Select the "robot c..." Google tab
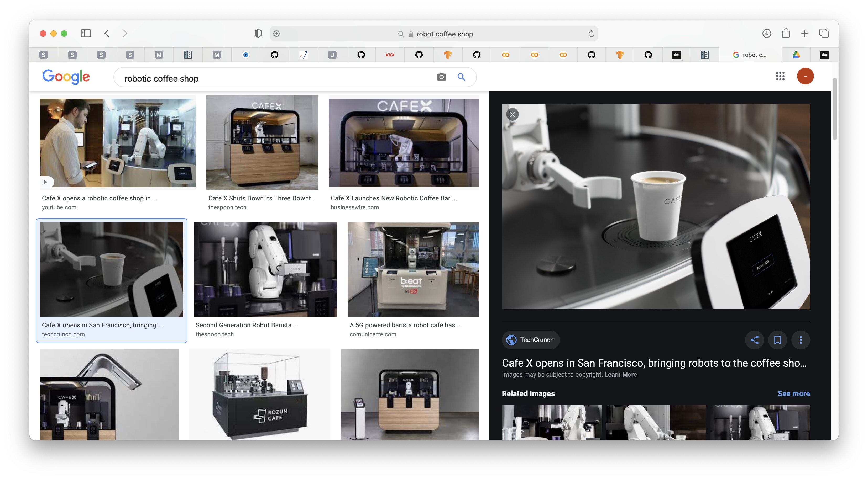868x479 pixels. [x=750, y=55]
